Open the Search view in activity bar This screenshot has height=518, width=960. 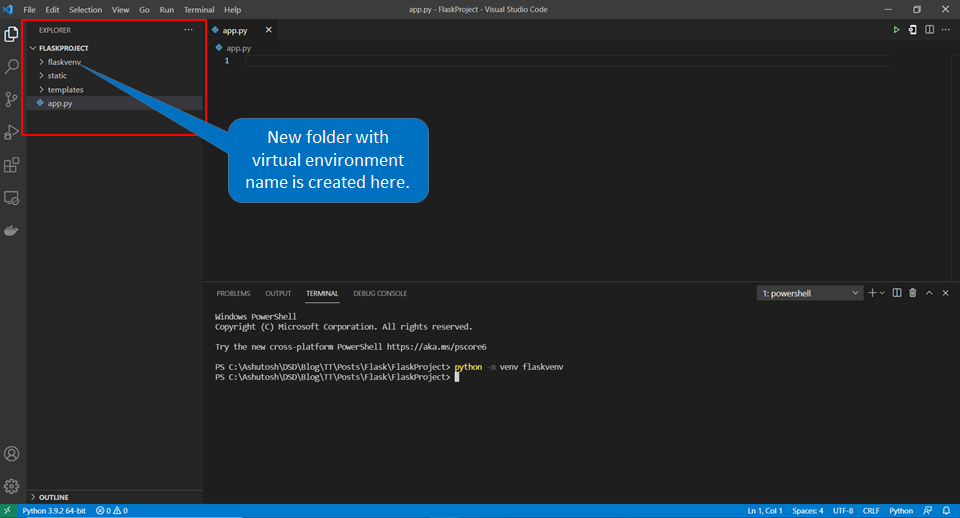tap(12, 67)
